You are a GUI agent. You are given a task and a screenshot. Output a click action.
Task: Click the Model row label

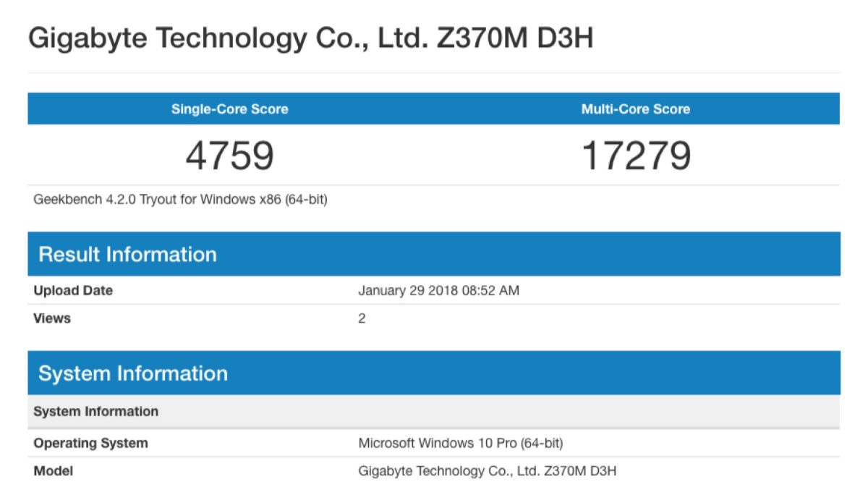54,471
